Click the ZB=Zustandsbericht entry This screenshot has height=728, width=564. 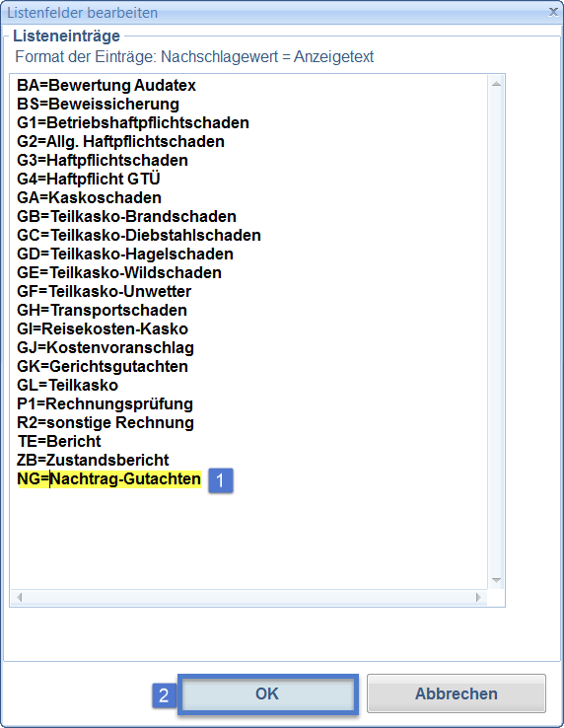pos(93,460)
